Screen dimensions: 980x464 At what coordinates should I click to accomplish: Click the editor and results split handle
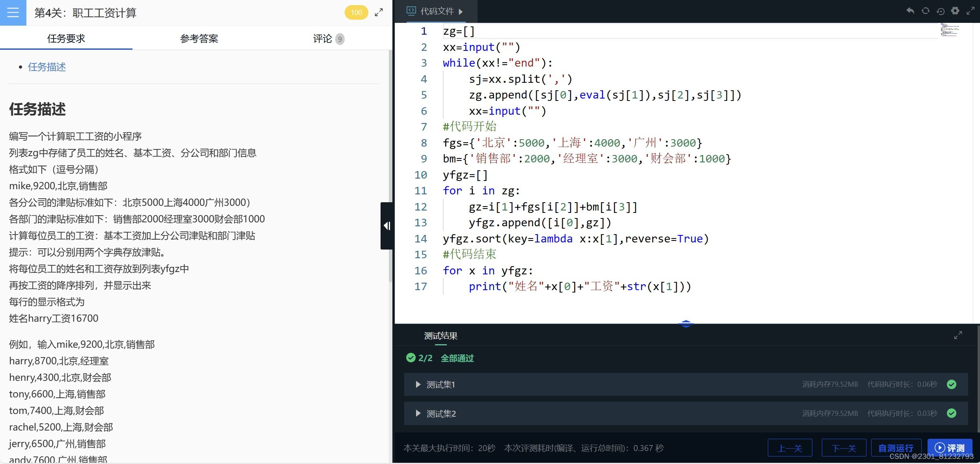[686, 324]
